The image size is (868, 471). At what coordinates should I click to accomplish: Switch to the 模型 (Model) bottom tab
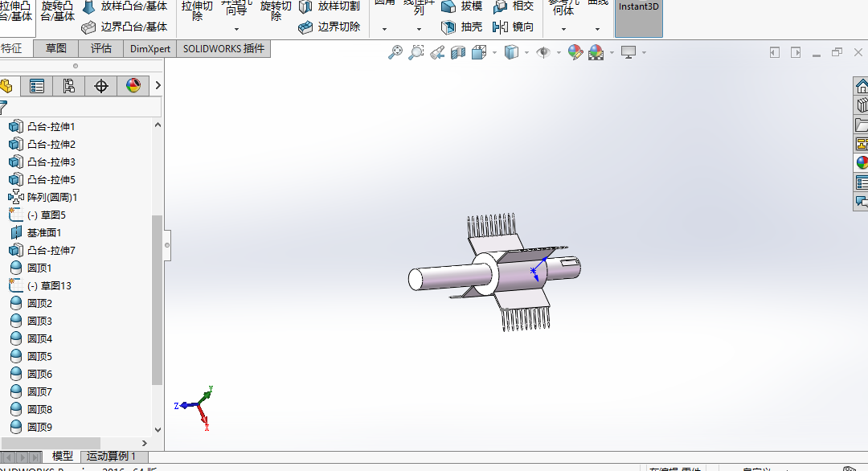(62, 456)
